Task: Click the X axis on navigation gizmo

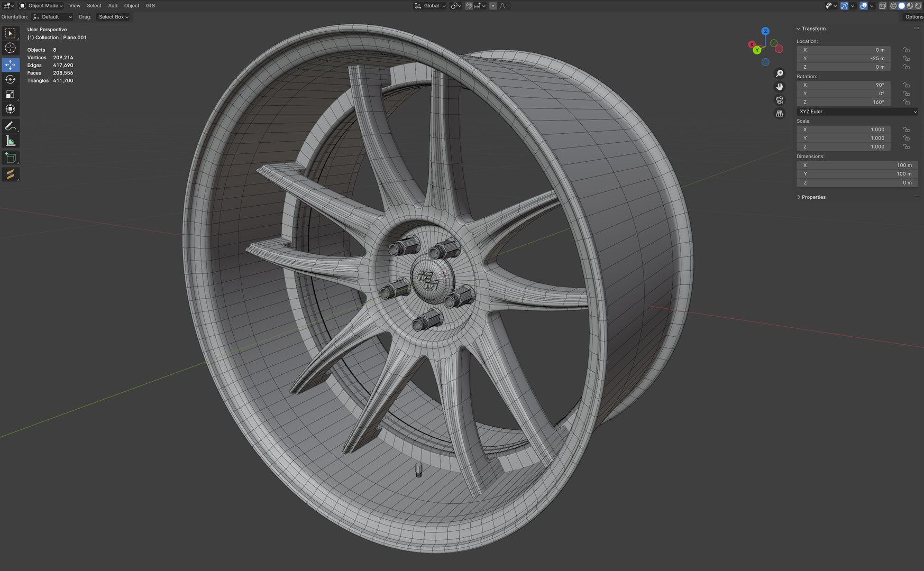Action: pos(752,44)
